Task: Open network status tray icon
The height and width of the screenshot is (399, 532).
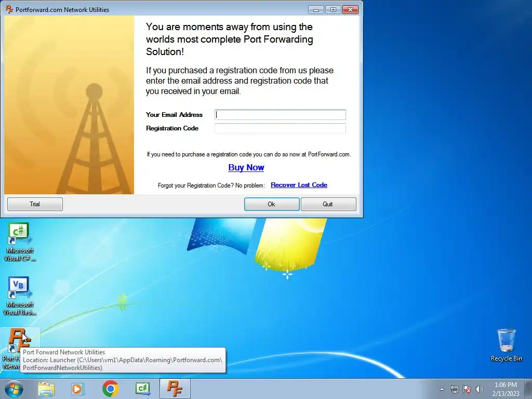Action: (x=454, y=389)
